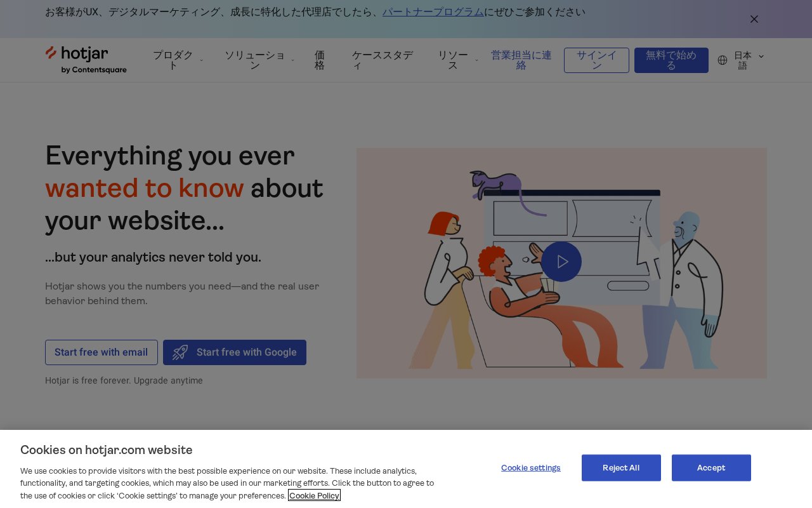Image resolution: width=812 pixels, height=508 pixels.
Task: Play the hero illustration video
Action: point(561,262)
